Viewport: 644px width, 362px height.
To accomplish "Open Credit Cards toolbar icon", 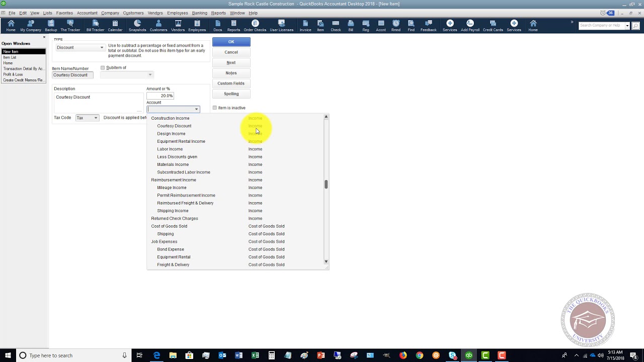I will 493,26.
